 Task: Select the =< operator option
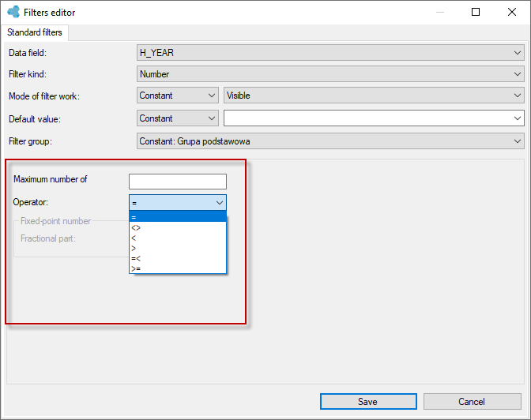(178, 258)
